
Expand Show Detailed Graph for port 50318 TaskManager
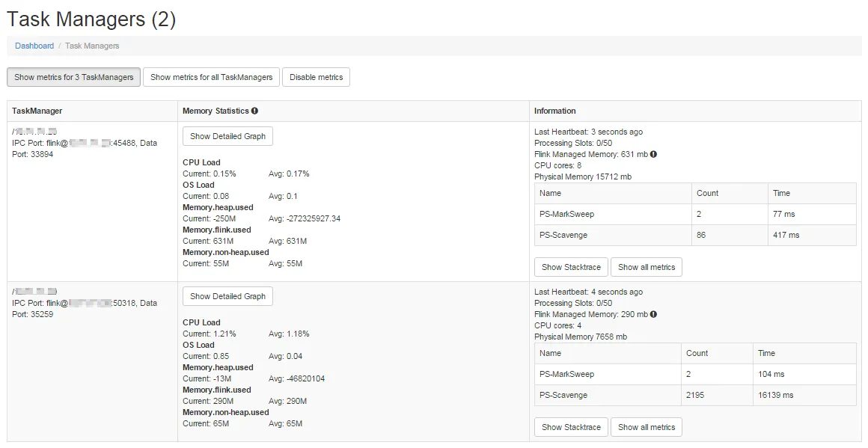tap(227, 296)
